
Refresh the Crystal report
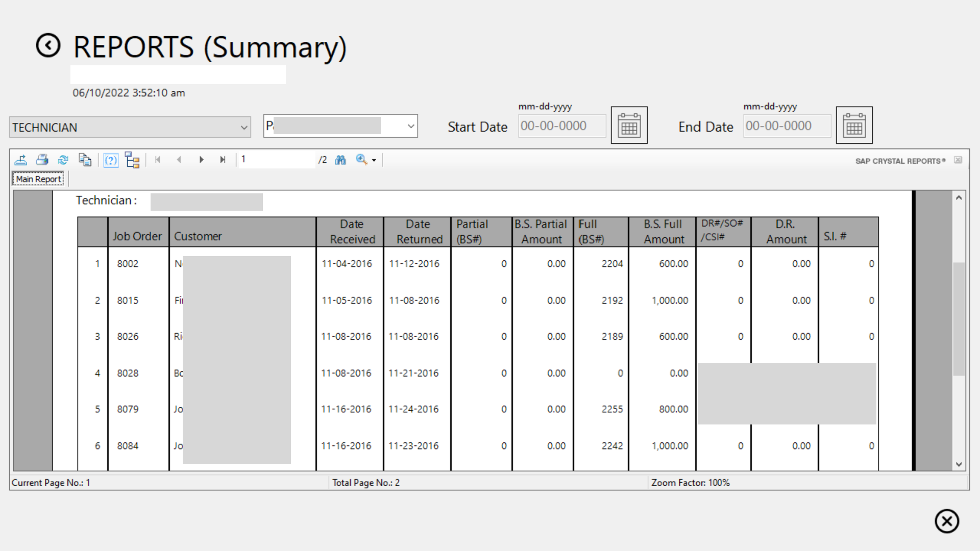click(x=63, y=160)
